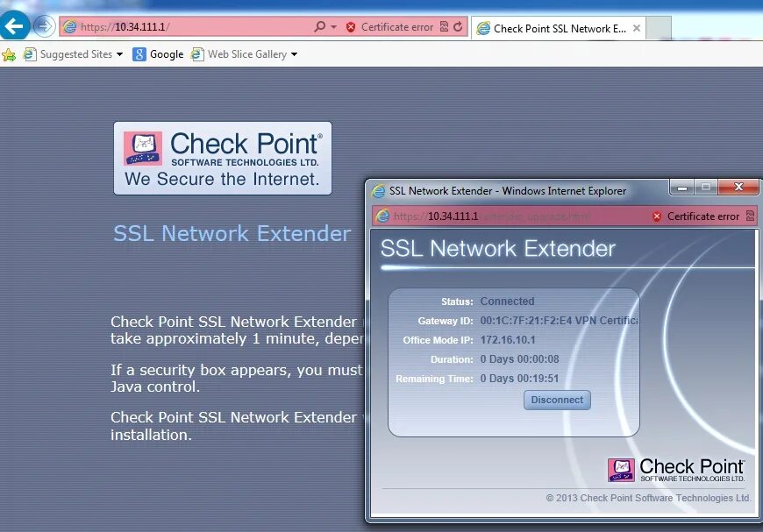Click the 2013 Check Point copyright text
This screenshot has height=532, width=763.
tap(648, 498)
